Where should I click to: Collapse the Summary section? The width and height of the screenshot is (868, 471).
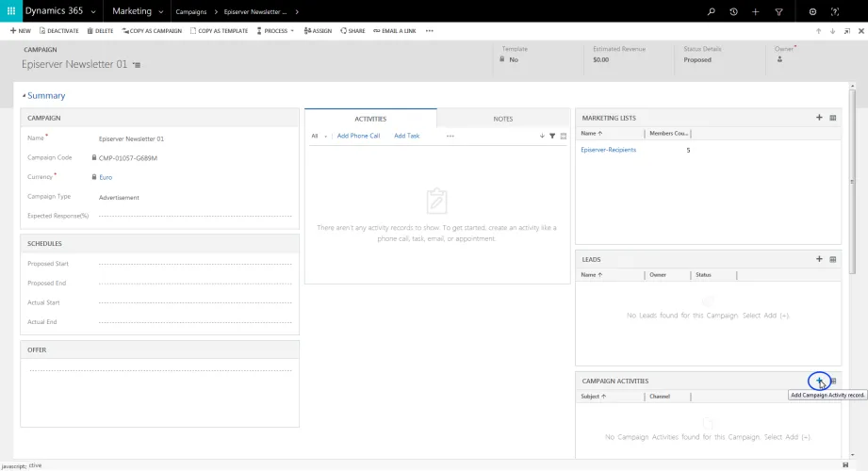43,96
